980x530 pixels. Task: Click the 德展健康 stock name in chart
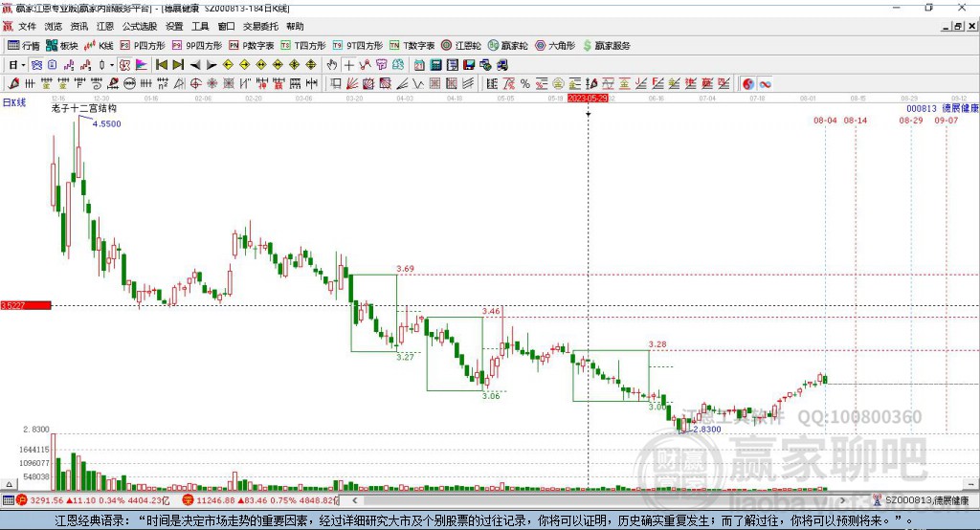click(960, 108)
